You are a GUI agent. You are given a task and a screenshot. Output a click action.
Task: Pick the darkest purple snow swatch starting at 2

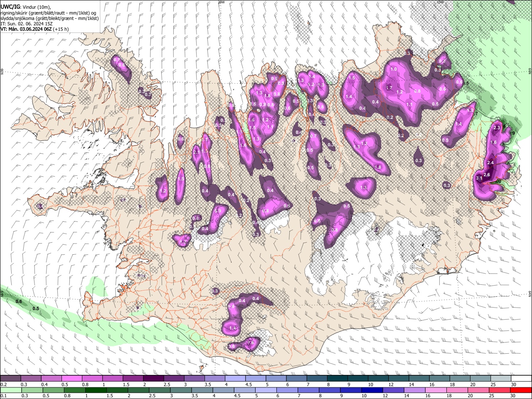[x=153, y=378]
